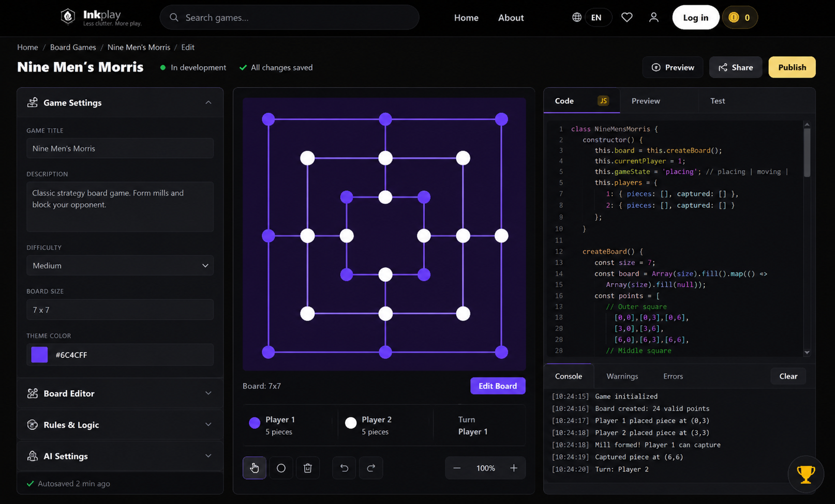The width and height of the screenshot is (835, 504).
Task: Clear the console output
Action: 788,376
